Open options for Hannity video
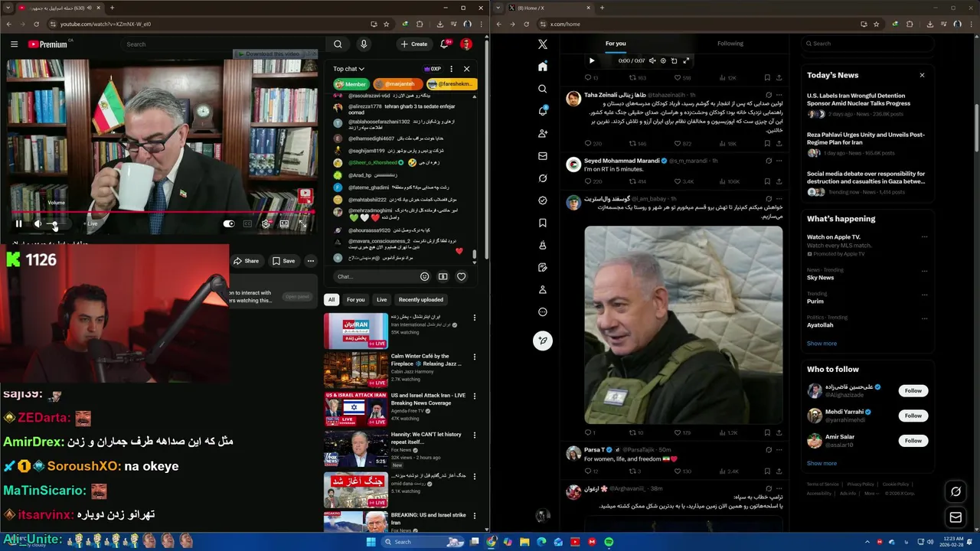 [474, 435]
